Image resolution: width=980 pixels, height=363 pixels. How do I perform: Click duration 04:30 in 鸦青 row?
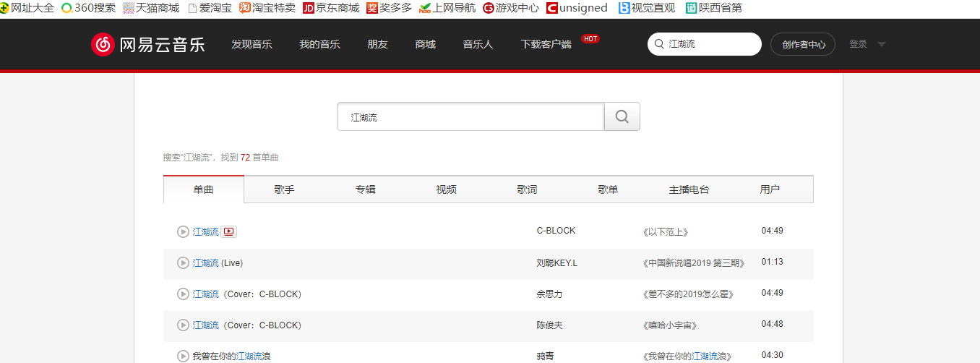click(x=772, y=355)
